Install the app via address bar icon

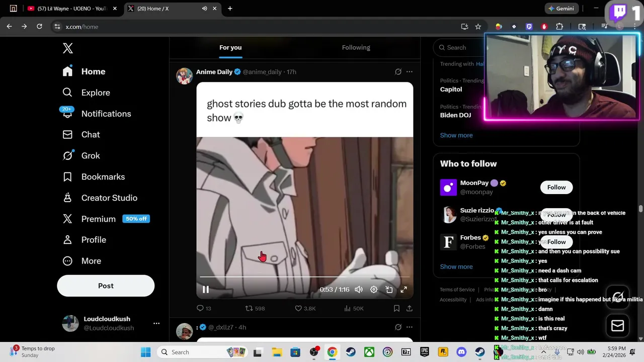coord(464,27)
